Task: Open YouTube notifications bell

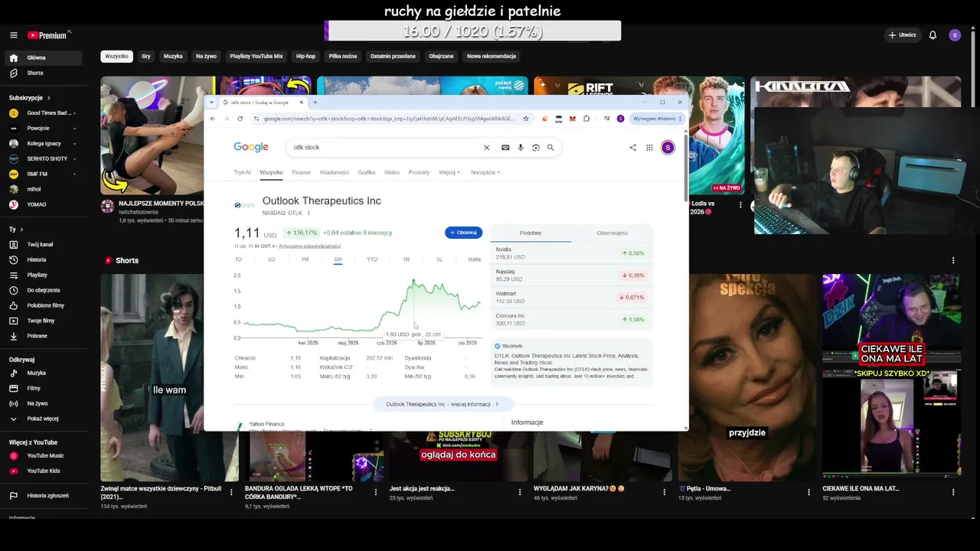Action: (933, 35)
